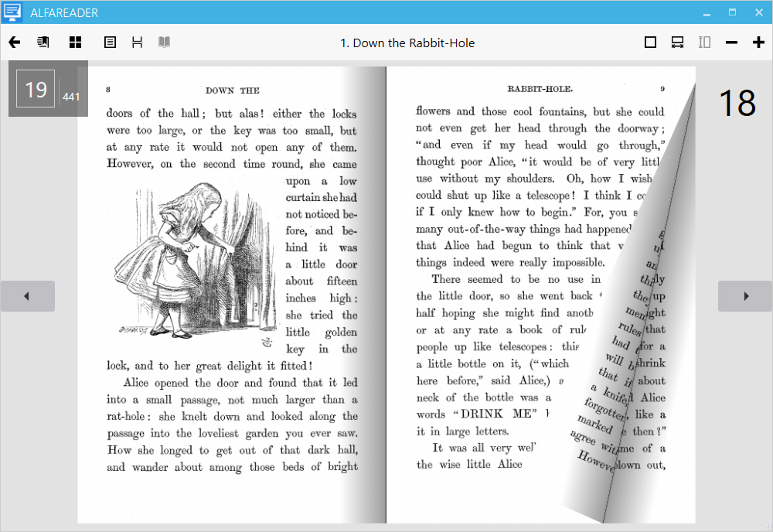This screenshot has height=532, width=773.
Task: Click the back arrow in toolbar
Action: [x=14, y=43]
